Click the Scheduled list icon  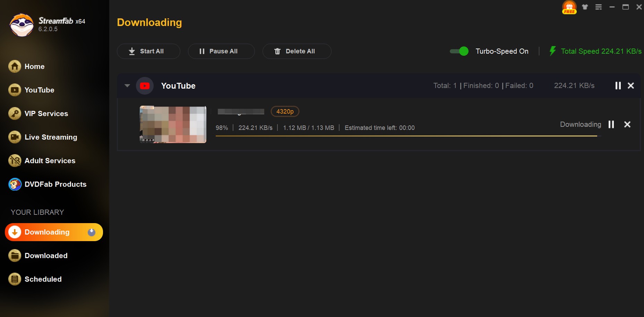[x=15, y=279]
